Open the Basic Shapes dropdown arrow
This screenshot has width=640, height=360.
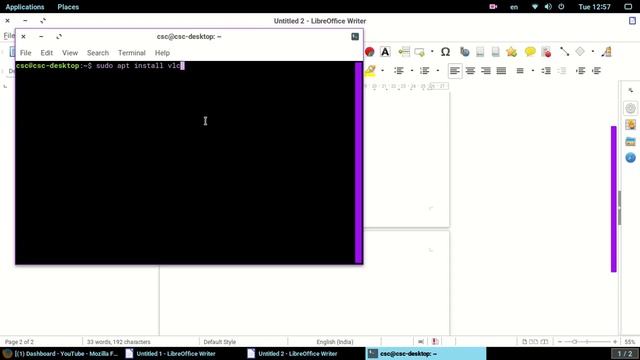(593, 52)
